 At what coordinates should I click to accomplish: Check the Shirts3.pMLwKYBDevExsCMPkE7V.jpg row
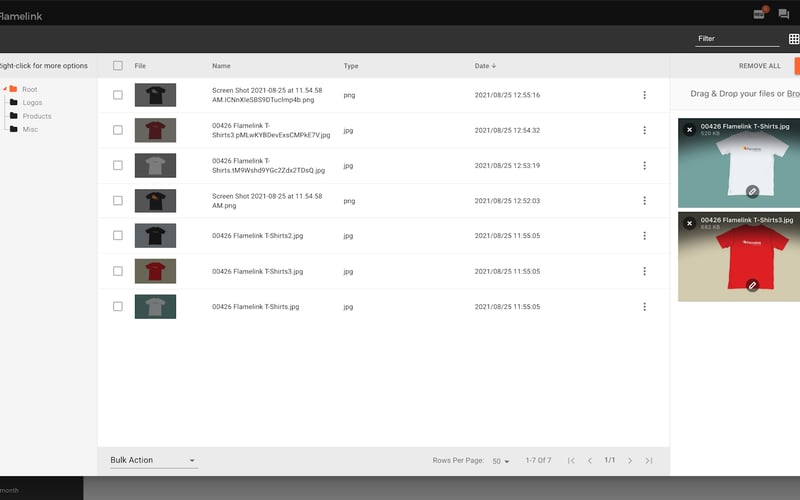[x=118, y=130]
